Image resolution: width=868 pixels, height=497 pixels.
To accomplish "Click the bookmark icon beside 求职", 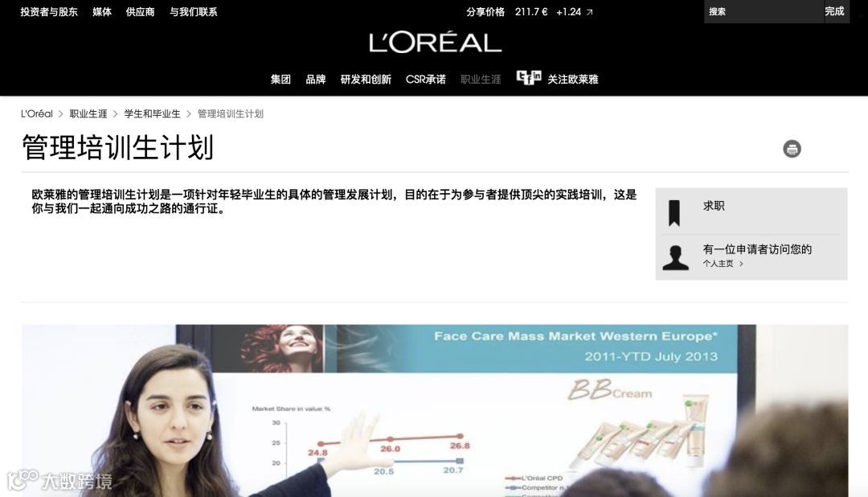I will [674, 213].
